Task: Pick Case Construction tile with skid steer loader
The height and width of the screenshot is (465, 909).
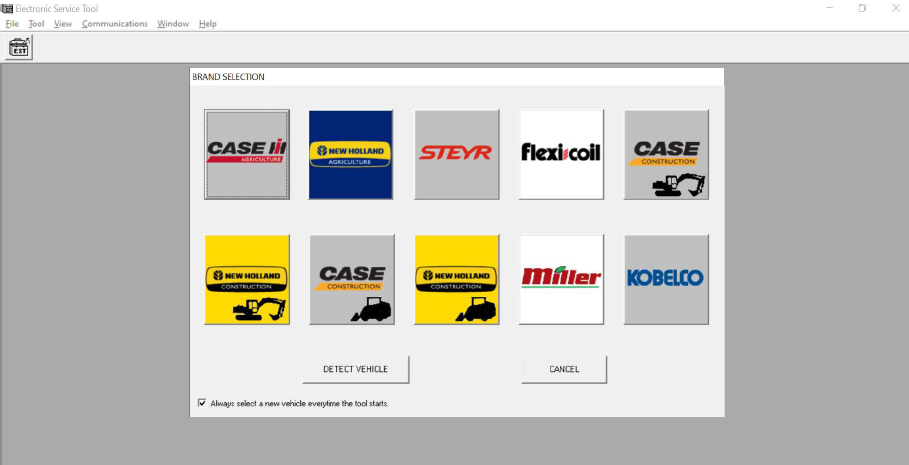Action: [x=352, y=279]
